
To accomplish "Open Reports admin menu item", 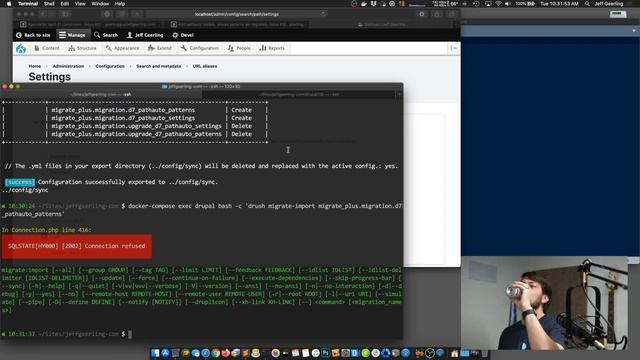I will coord(272,48).
